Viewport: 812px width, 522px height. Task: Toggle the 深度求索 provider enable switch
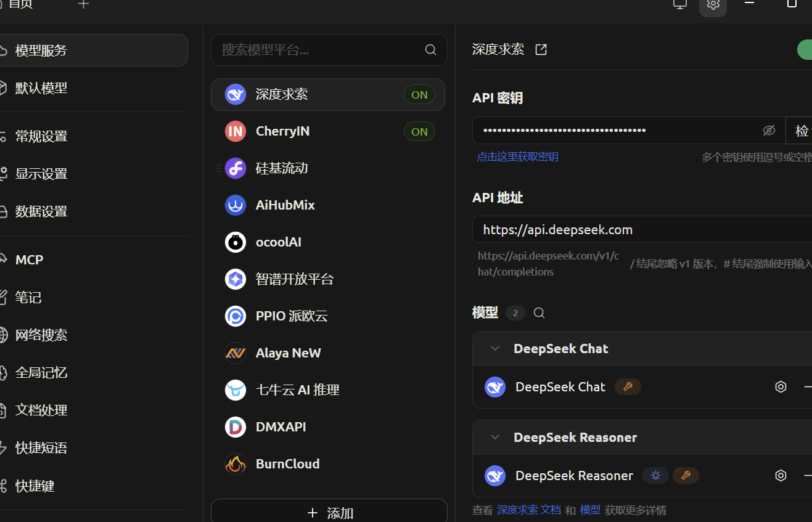pyautogui.click(x=804, y=50)
